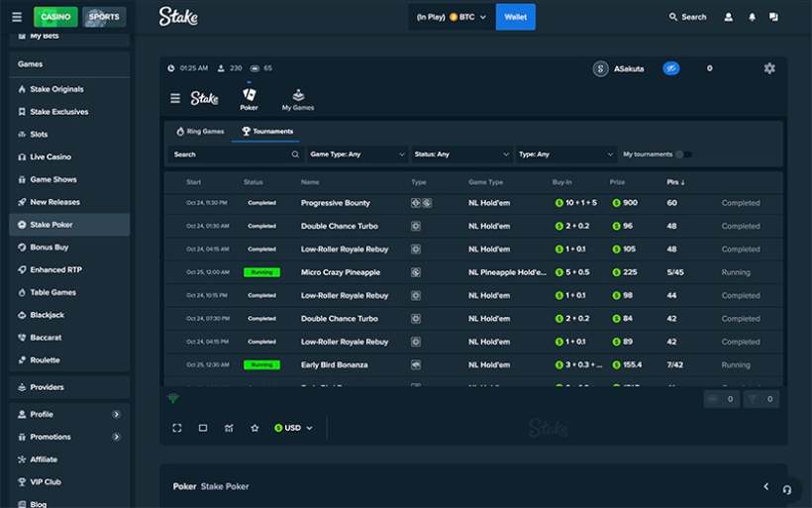Toggle balance visibility eye button
The height and width of the screenshot is (508, 812).
click(671, 68)
